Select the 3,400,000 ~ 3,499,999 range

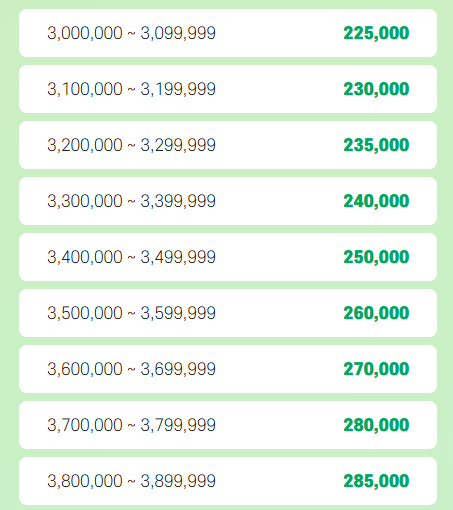tap(131, 257)
